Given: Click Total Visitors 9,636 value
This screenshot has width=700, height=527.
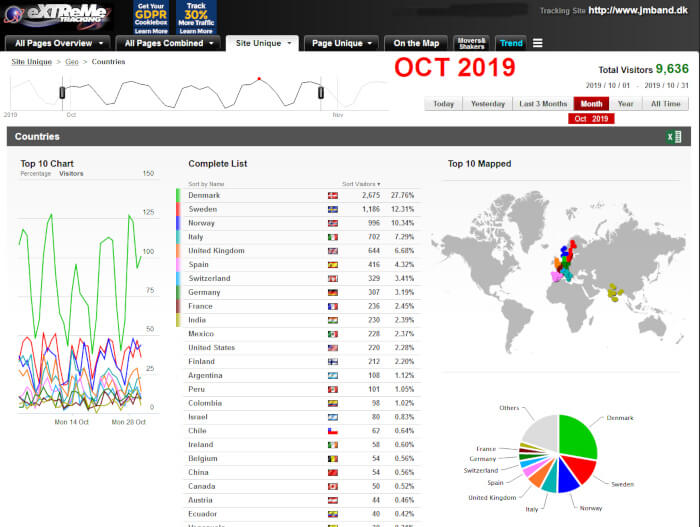Looking at the screenshot, I should tap(672, 69).
